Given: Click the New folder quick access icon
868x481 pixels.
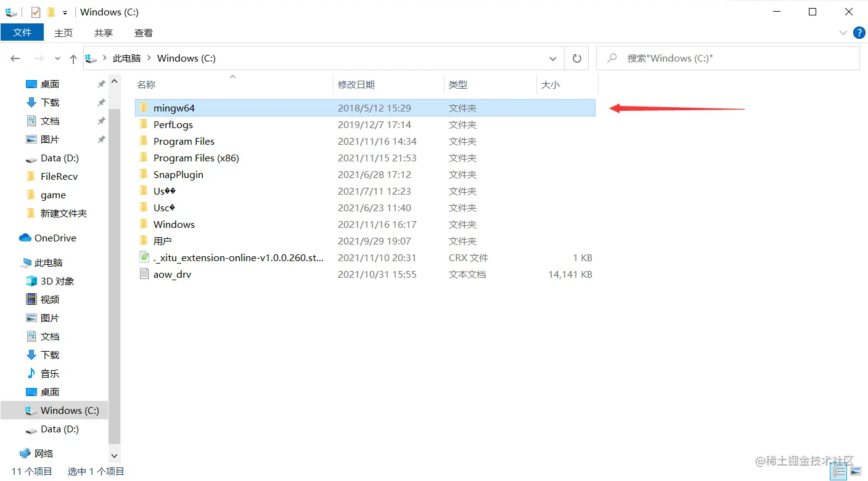Looking at the screenshot, I should coord(52,12).
